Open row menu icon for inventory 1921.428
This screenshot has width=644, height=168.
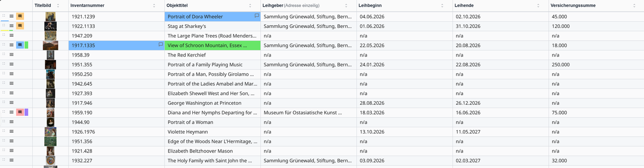tap(11, 151)
